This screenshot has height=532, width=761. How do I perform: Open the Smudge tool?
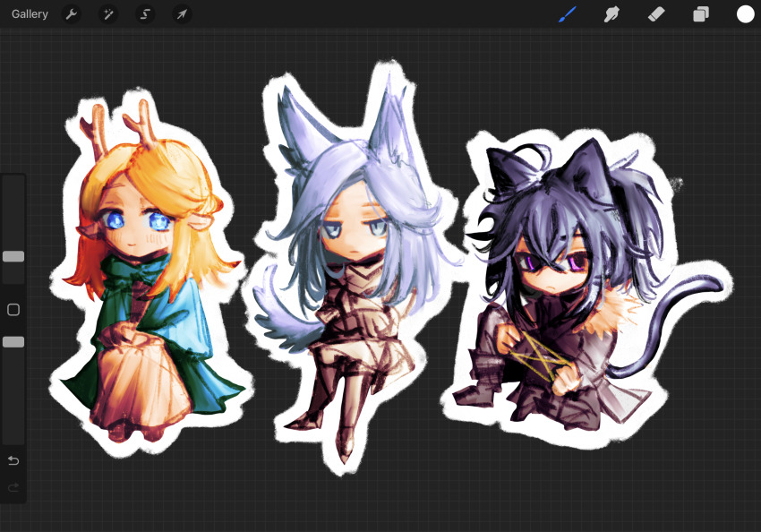click(x=612, y=13)
